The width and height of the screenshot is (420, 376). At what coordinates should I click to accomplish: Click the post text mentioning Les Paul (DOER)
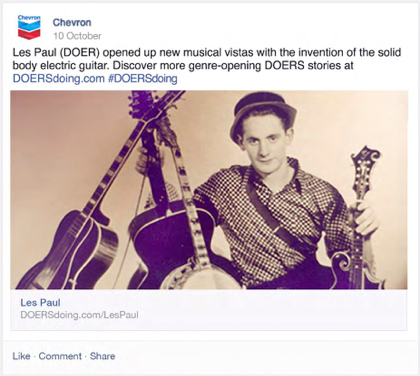click(x=207, y=65)
